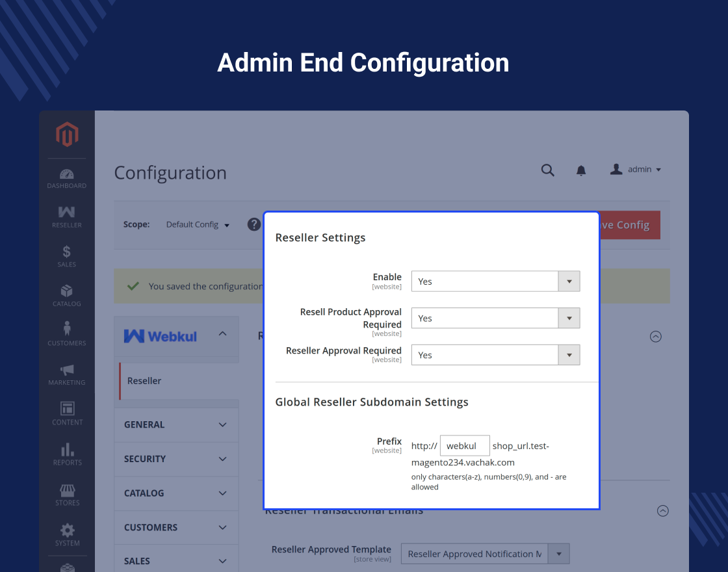Expand the SECURITY config section
Screen dimensions: 728x572
176,459
